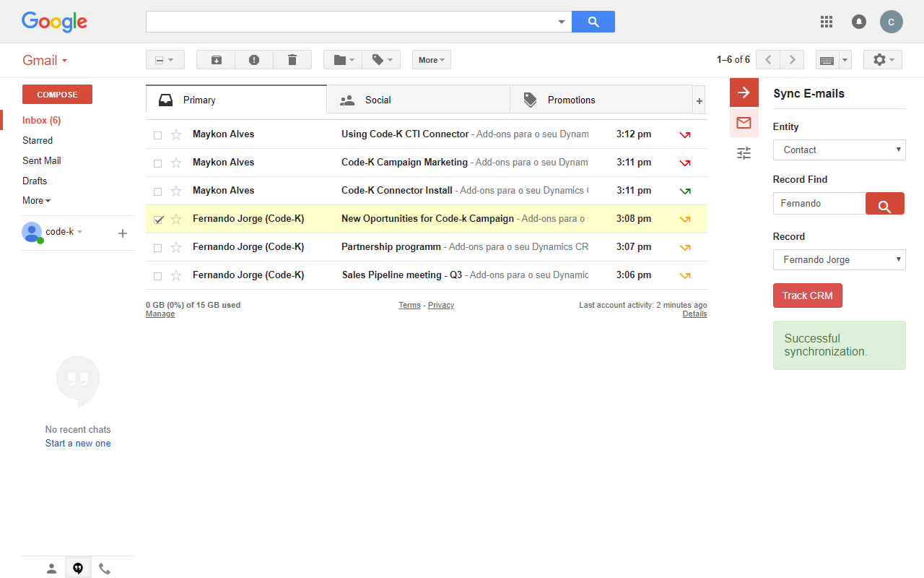Open the add-on settings sliders icon
Viewport: 924px width, 578px height.
coord(744,153)
